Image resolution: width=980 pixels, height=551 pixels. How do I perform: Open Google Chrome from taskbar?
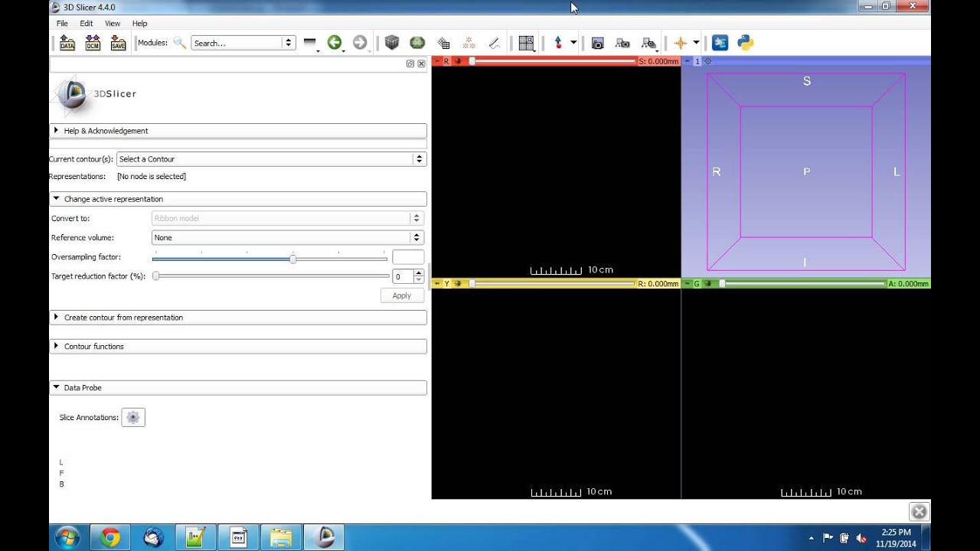click(x=109, y=537)
